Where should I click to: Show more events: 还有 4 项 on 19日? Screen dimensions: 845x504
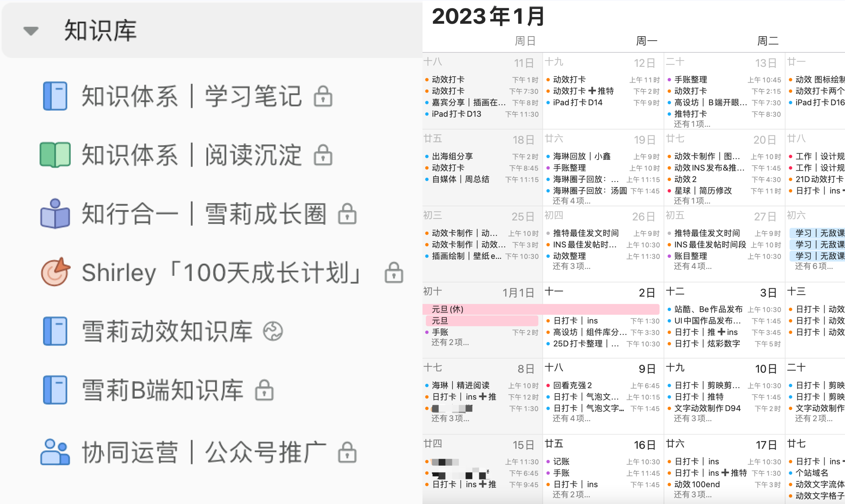[x=571, y=201]
